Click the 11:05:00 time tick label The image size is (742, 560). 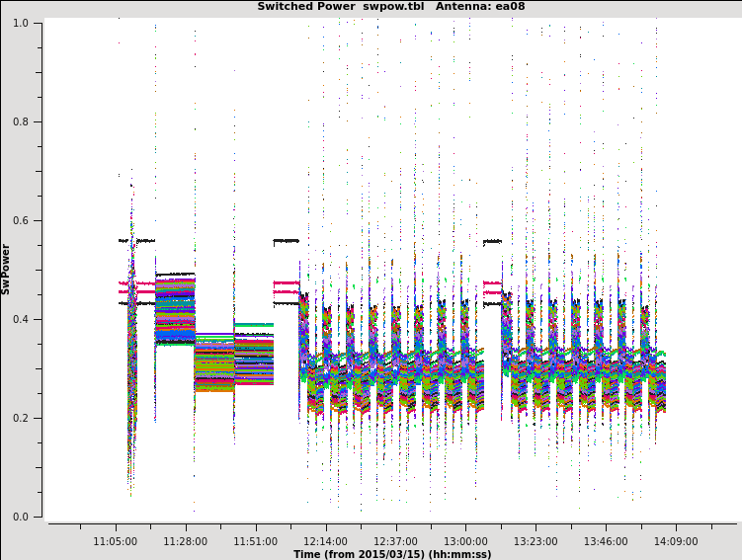[x=116, y=541]
